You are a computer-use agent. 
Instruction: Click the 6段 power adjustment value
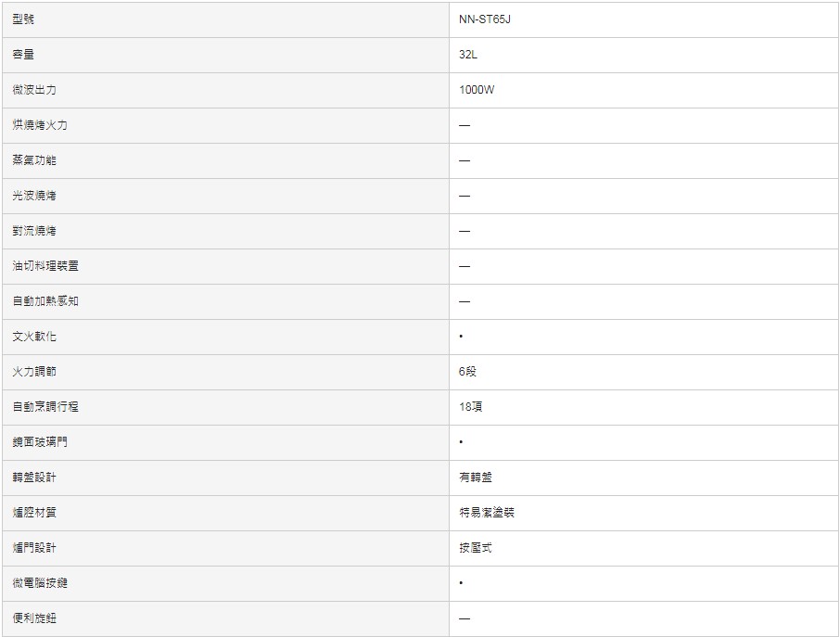467,372
